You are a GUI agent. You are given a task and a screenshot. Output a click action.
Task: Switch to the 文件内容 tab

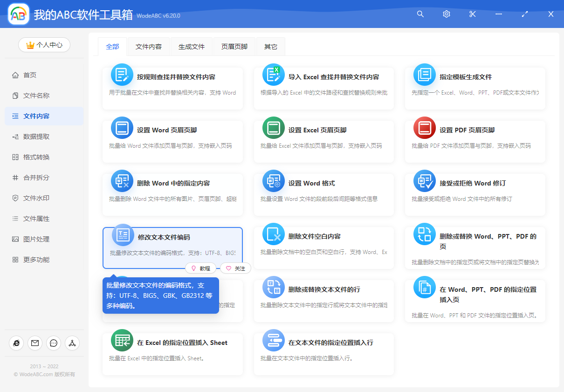[149, 47]
